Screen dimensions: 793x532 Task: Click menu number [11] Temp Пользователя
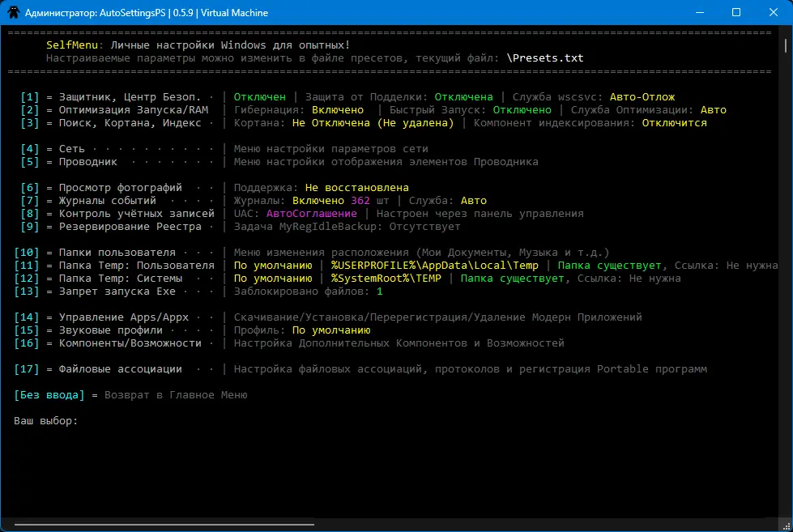click(26, 266)
